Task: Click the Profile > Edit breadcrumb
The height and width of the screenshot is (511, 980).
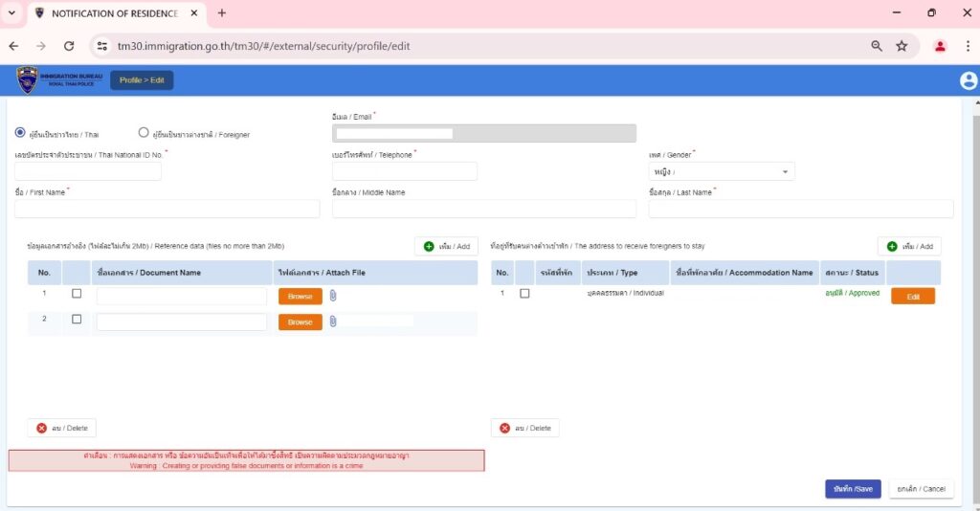Action: pos(142,80)
